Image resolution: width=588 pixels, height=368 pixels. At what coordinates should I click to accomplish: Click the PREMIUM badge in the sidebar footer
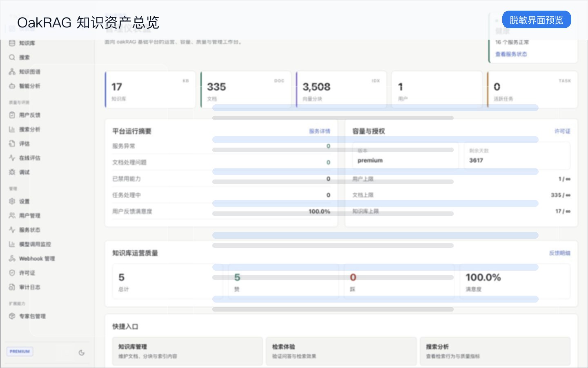click(20, 352)
